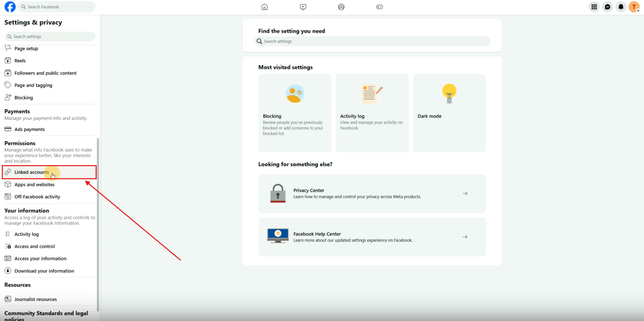Open the Home feed icon
Viewport: 644px width, 321px height.
point(265,7)
